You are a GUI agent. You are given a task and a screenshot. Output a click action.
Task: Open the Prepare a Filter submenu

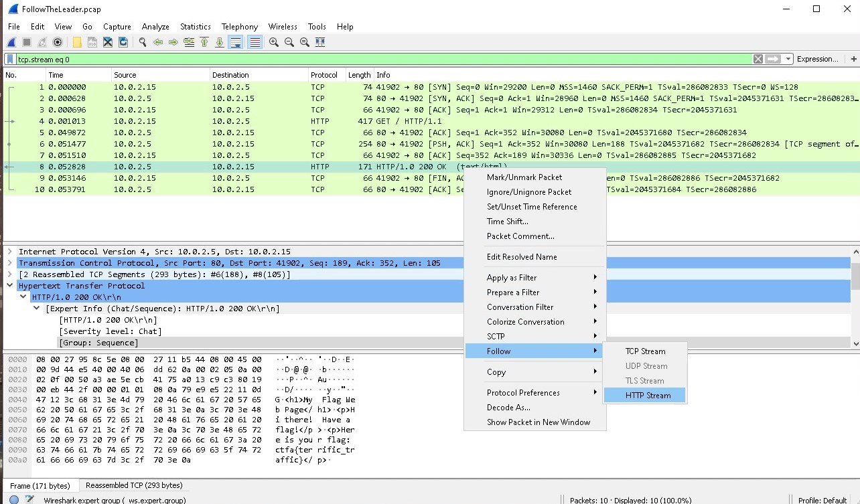click(x=535, y=292)
